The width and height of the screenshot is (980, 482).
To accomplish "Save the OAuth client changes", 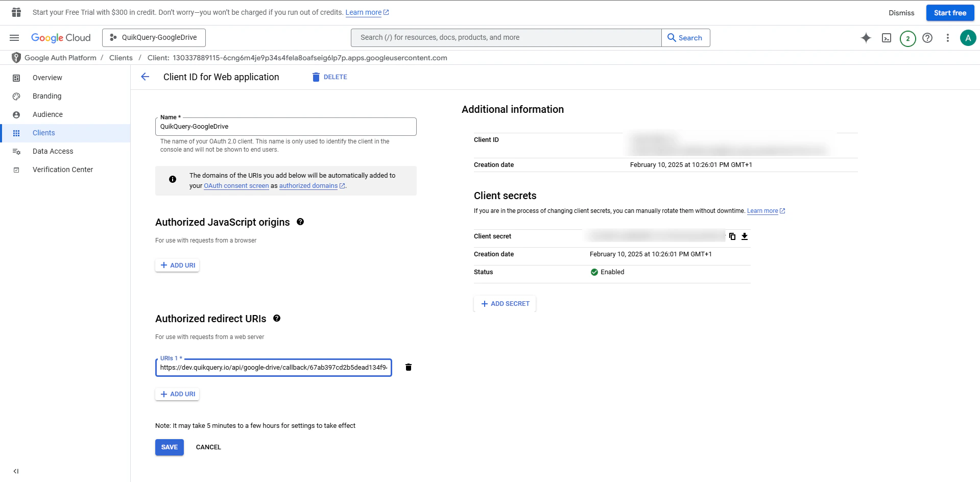I will 169,447.
